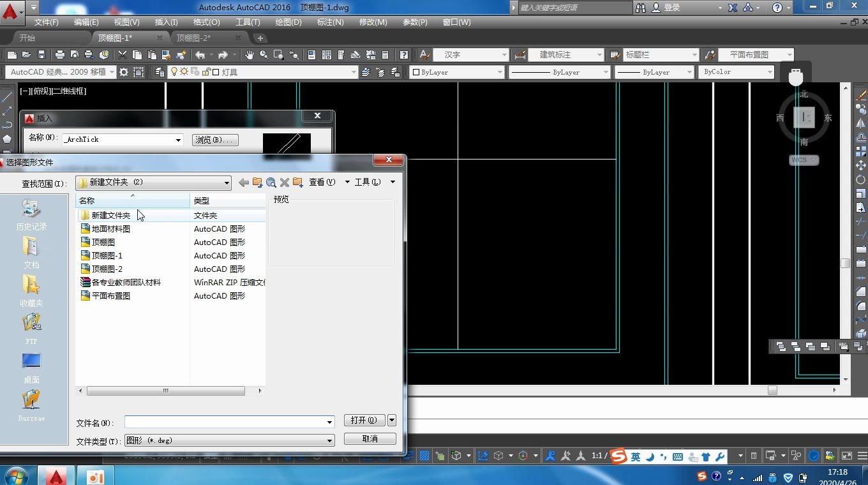Click the Redo arrow icon
868x485 pixels.
pos(223,55)
